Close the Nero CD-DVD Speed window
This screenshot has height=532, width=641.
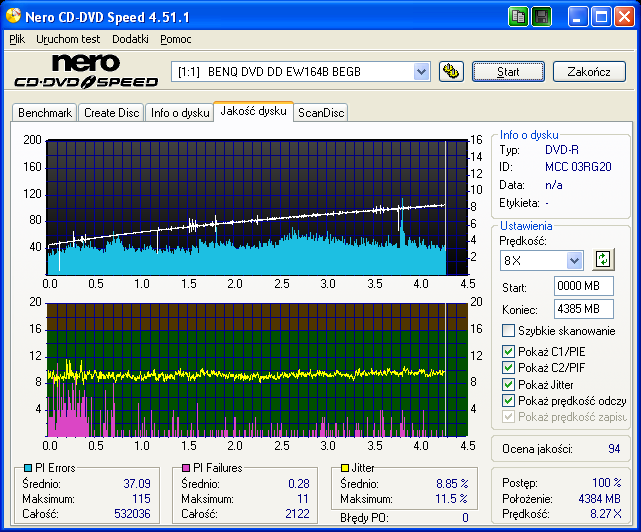click(x=624, y=17)
